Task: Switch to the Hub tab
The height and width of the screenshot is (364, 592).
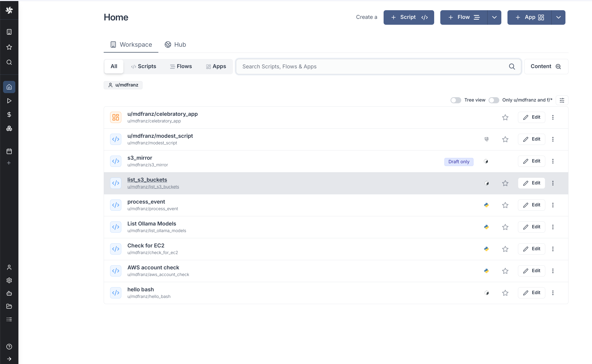Action: (x=175, y=45)
